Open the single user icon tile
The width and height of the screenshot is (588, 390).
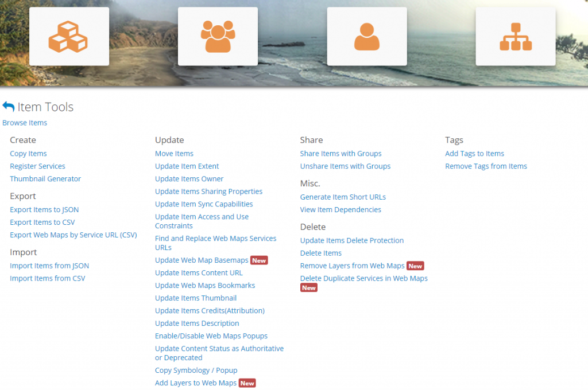366,36
